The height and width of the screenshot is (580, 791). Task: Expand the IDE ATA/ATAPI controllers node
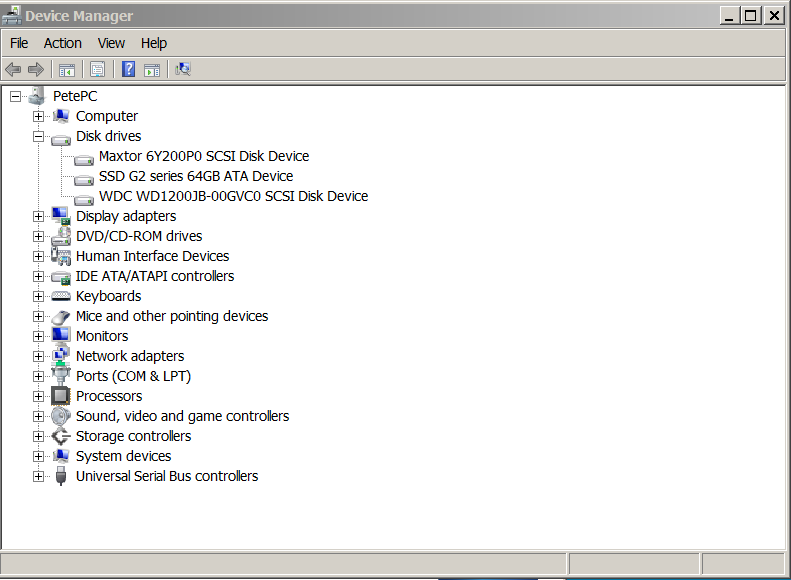pyautogui.click(x=38, y=276)
